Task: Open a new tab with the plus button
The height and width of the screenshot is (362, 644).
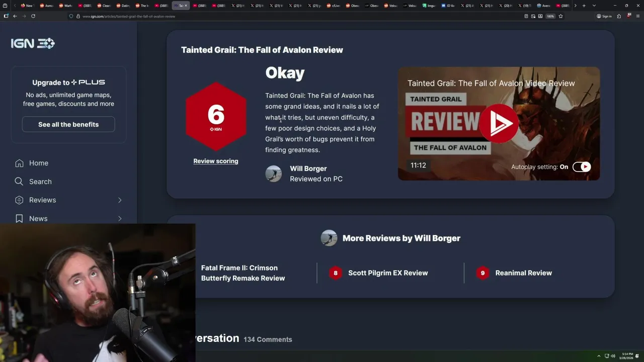Action: (x=584, y=6)
